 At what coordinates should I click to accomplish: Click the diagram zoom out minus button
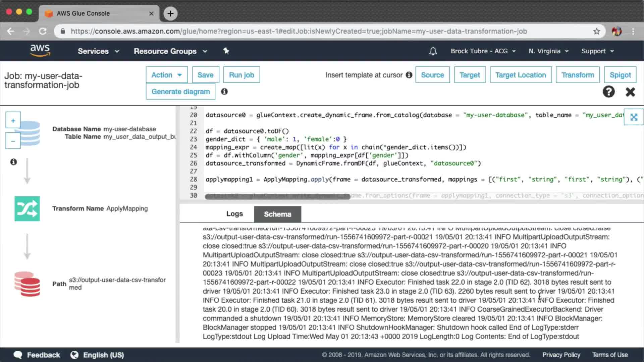coord(13,141)
